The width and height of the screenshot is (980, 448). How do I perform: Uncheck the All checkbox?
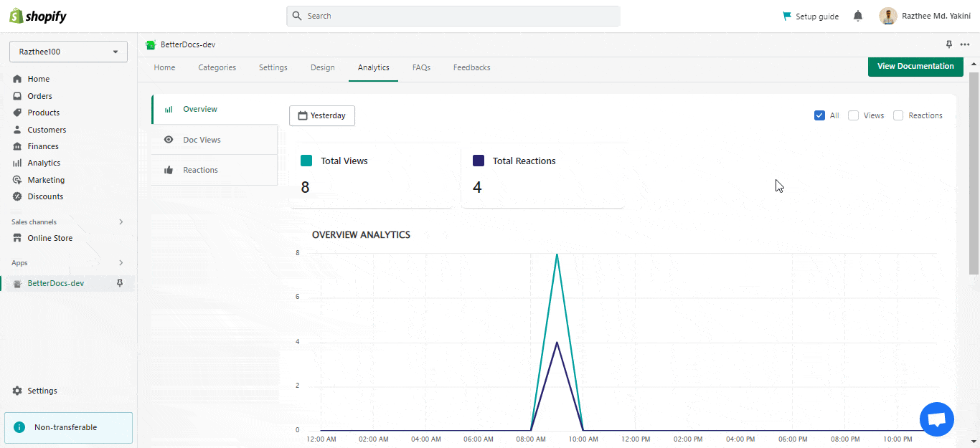click(x=819, y=115)
